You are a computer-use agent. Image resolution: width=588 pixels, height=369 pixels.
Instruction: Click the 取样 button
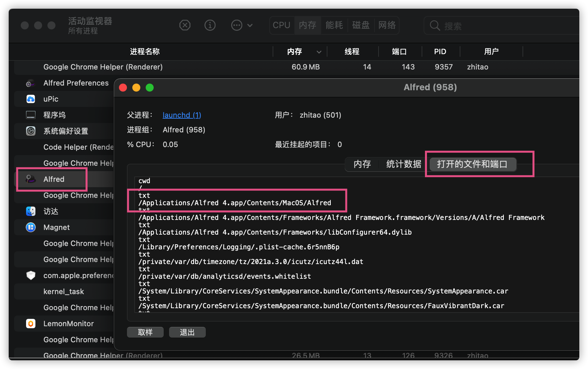point(145,332)
